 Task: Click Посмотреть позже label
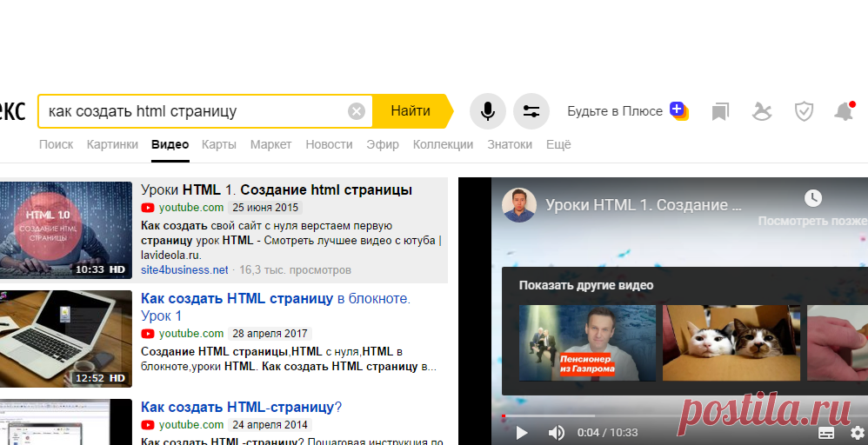click(812, 221)
